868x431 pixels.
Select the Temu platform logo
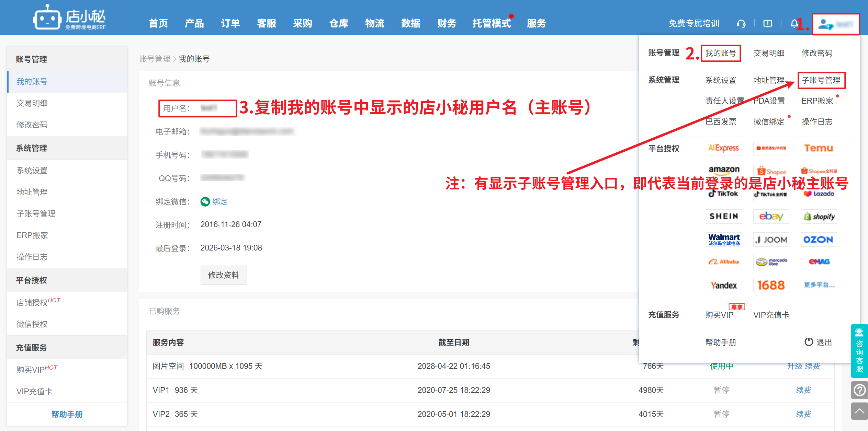[x=819, y=148]
